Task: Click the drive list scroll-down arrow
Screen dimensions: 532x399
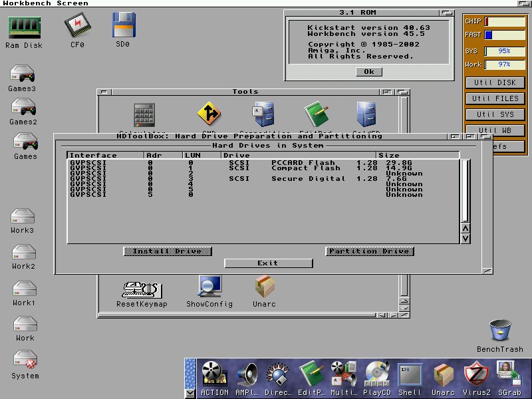Action: pyautogui.click(x=465, y=239)
